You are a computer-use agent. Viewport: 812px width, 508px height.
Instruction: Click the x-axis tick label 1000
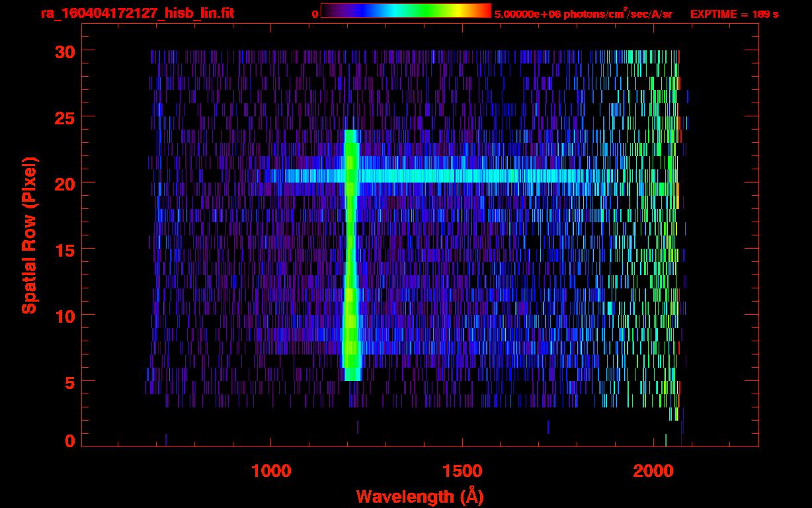[x=271, y=471]
